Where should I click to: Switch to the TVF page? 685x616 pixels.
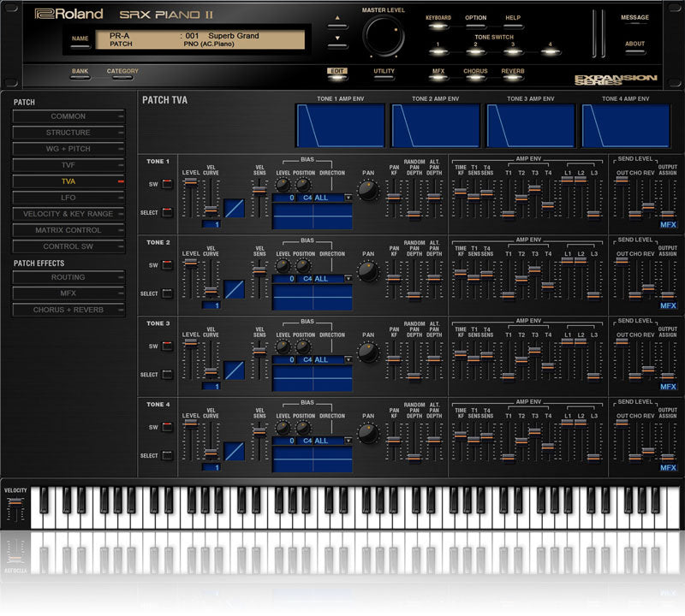tap(68, 165)
